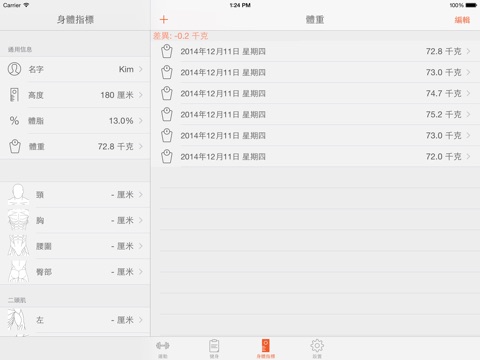Select the 180 厘米 height value
The width and height of the screenshot is (480, 360).
point(117,95)
